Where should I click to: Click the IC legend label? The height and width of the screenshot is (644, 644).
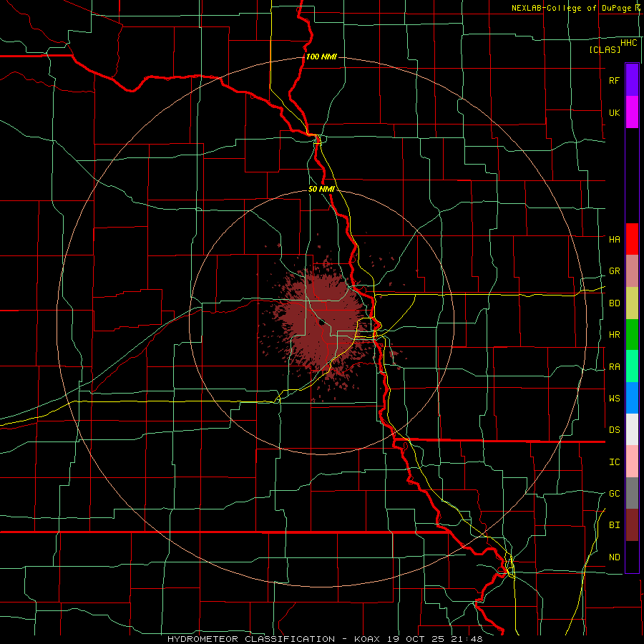(x=615, y=462)
